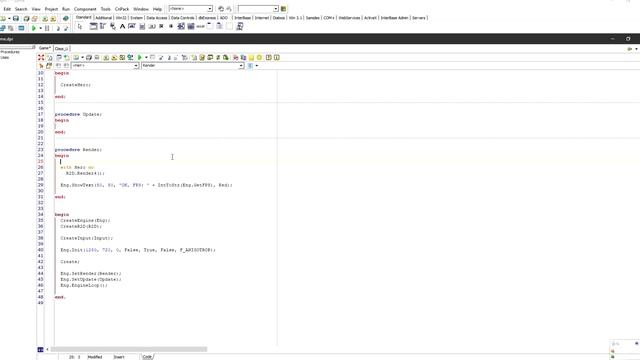The width and height of the screenshot is (640, 360).
Task: Open the Window menu
Action: tap(141, 9)
